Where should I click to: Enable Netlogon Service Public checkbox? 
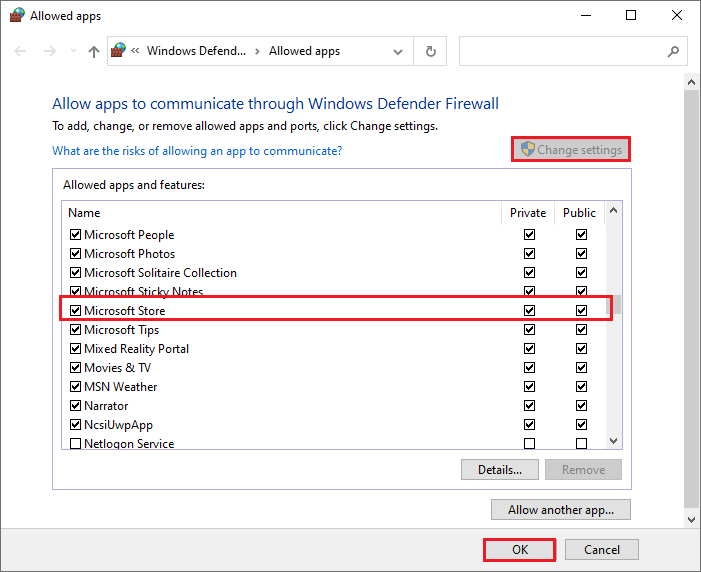pos(581,443)
